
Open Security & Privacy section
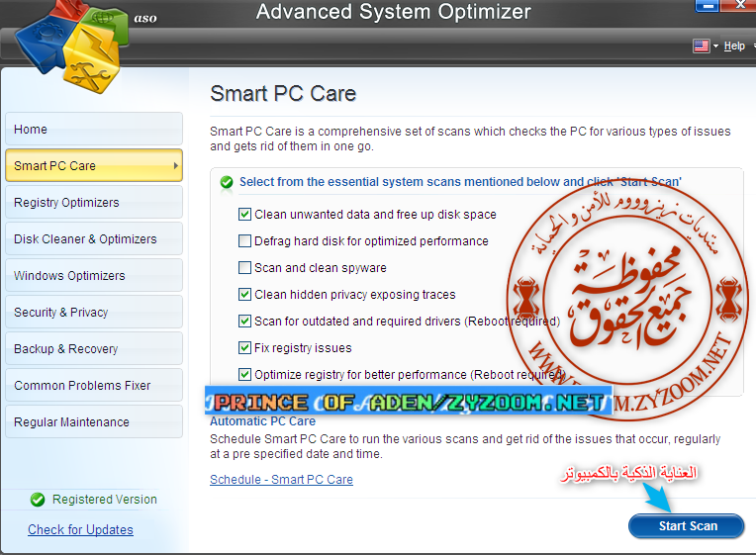pyautogui.click(x=94, y=312)
